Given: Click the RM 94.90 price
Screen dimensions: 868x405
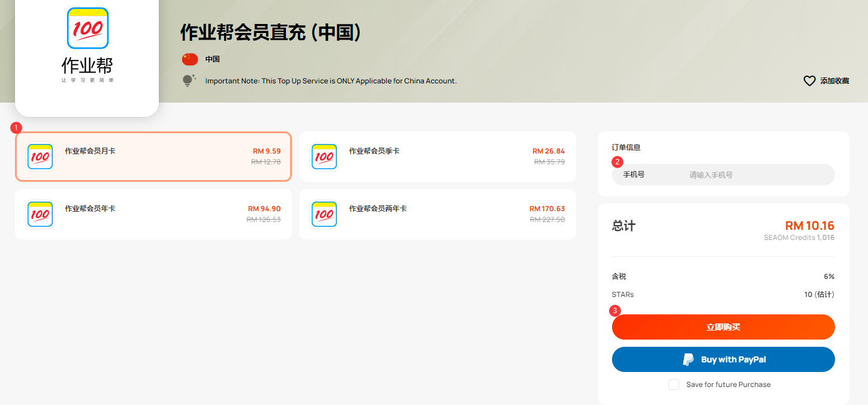Looking at the screenshot, I should [264, 209].
